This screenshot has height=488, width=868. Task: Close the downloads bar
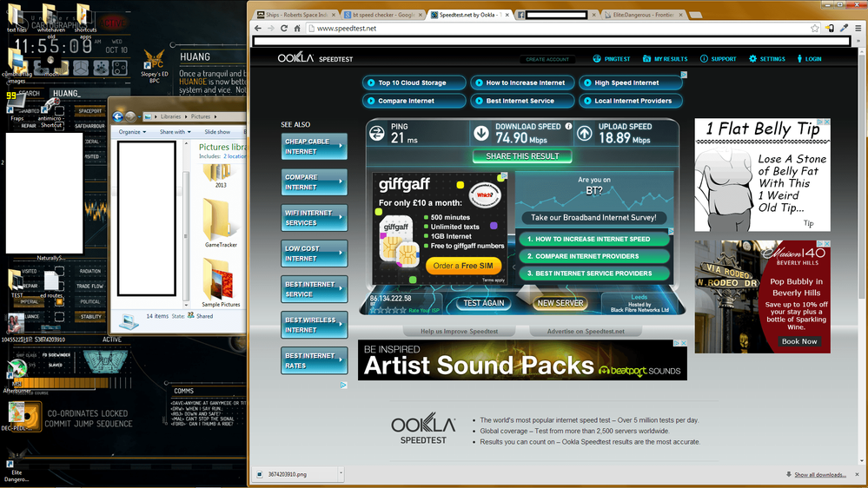(857, 474)
